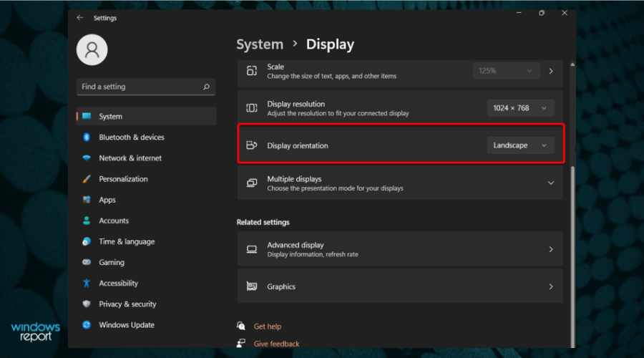Screen dimensions: 644x358
Task: Click the vertical scrollbar thumb
Action: coord(572,257)
